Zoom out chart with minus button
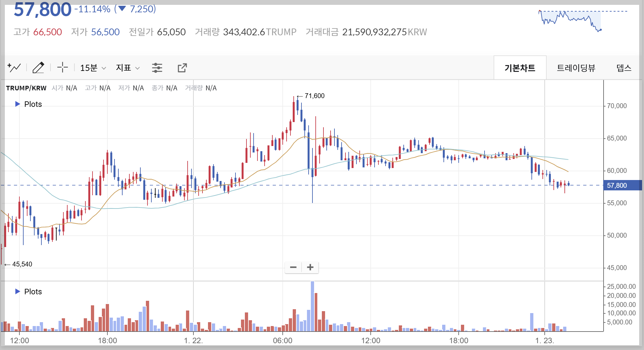 [x=293, y=267]
